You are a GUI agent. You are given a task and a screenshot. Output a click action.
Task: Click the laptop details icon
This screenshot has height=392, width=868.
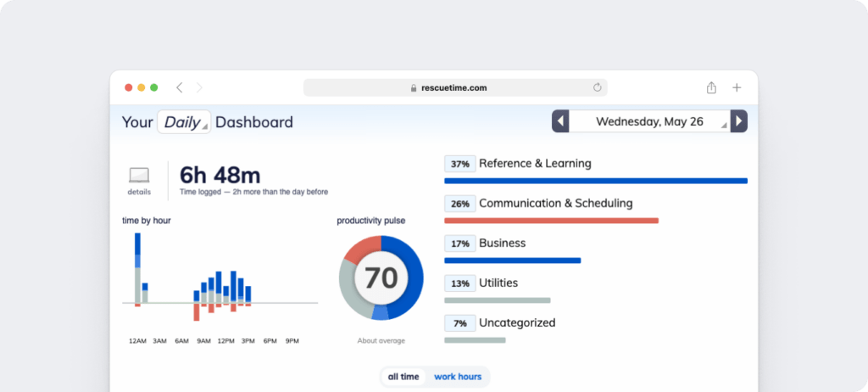click(x=139, y=175)
